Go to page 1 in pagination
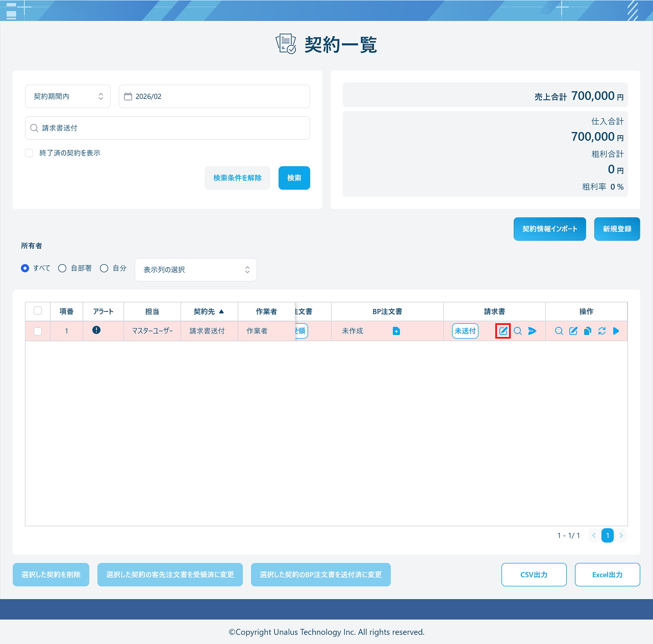This screenshot has height=644, width=653. click(x=608, y=535)
